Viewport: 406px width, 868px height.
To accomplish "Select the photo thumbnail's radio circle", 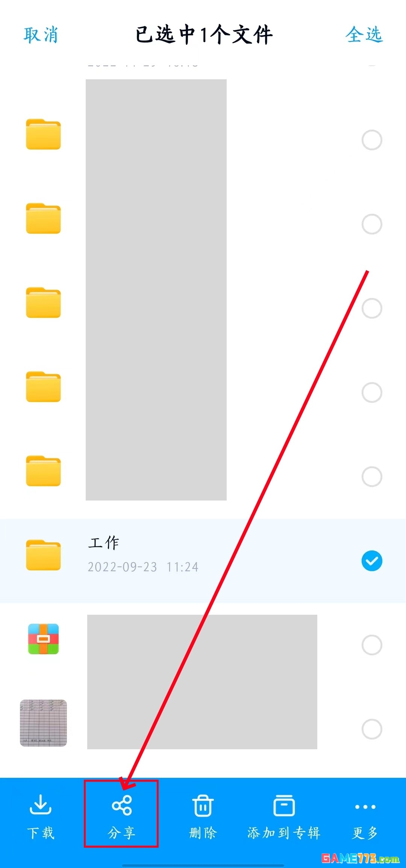I will pos(372,729).
